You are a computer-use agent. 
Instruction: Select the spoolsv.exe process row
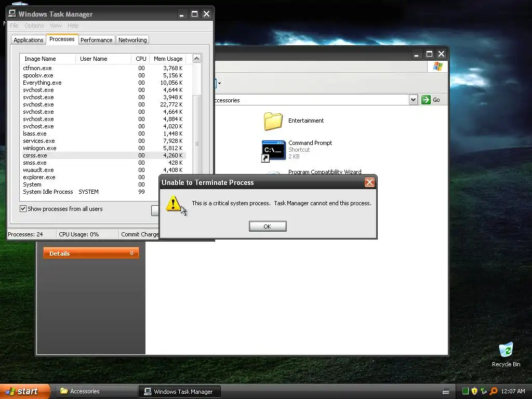click(103, 75)
